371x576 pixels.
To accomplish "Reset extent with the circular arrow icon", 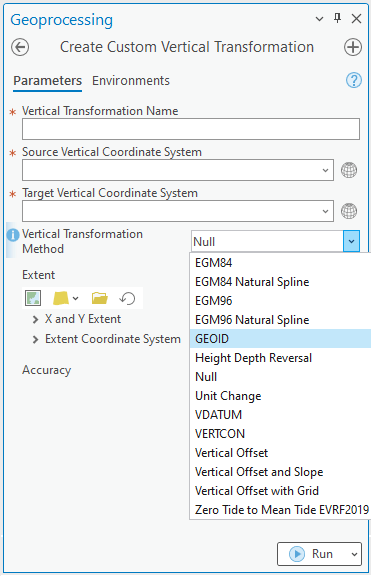I will pyautogui.click(x=127, y=298).
